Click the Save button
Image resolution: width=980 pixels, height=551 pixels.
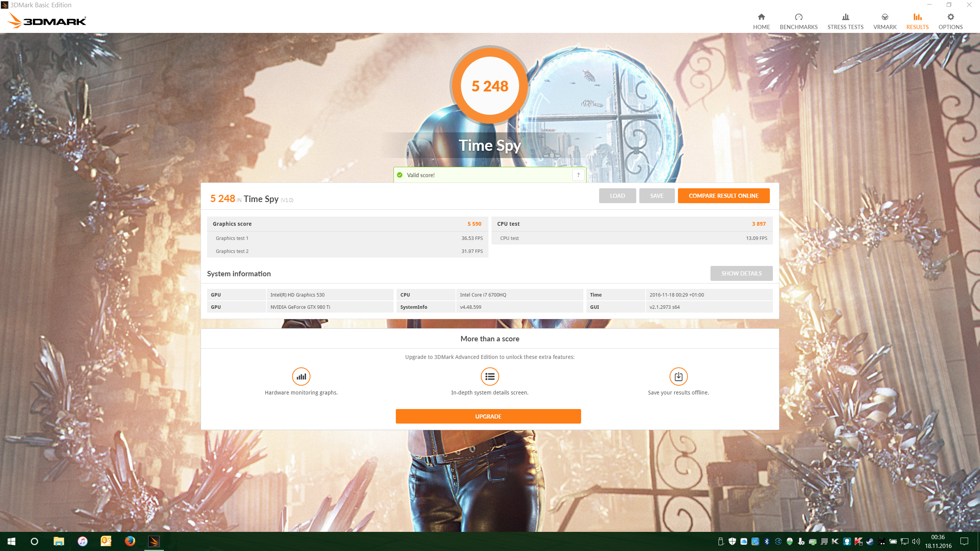click(657, 196)
